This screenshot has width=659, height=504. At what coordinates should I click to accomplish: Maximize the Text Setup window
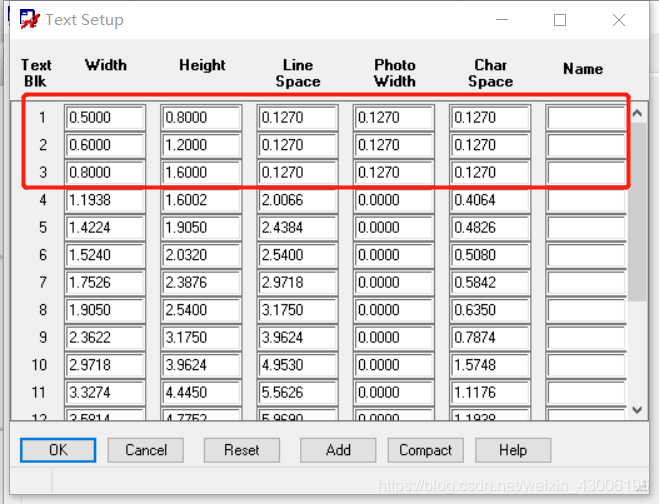pyautogui.click(x=560, y=20)
